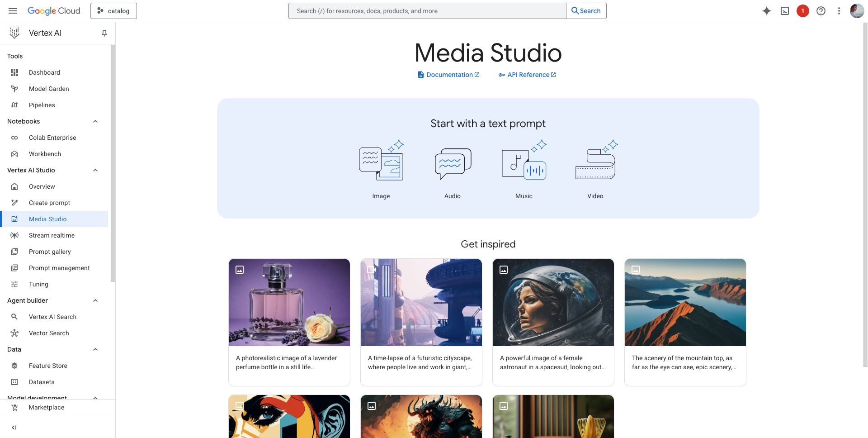
Task: Open the help question mark icon
Action: tap(821, 11)
